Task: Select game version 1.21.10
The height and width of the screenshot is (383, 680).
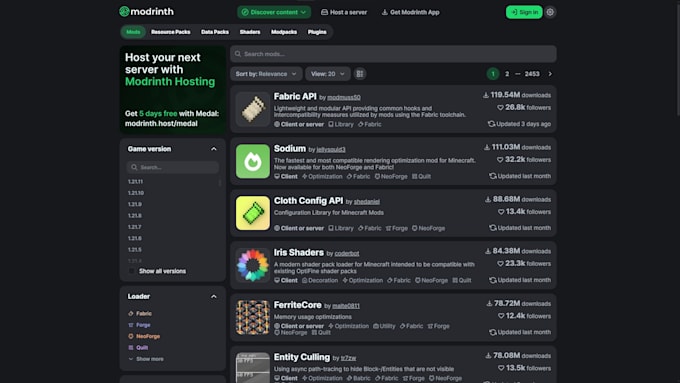Action: click(x=136, y=193)
